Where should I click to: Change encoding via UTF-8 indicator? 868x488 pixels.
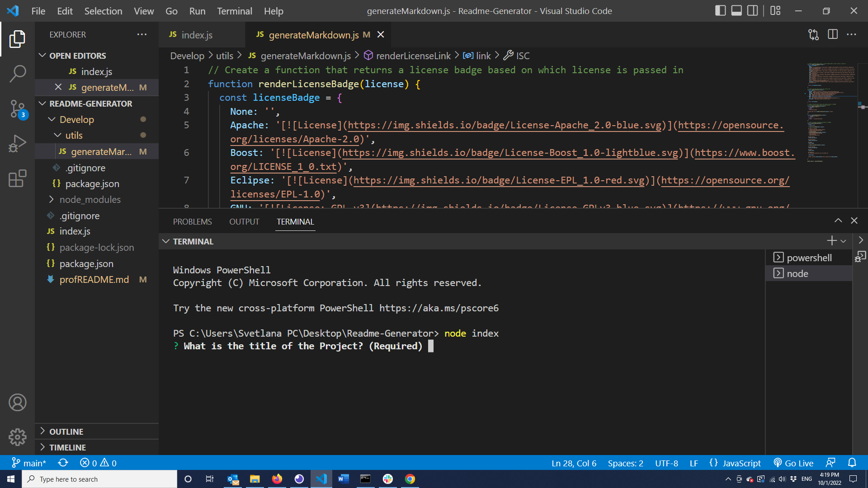click(x=666, y=463)
